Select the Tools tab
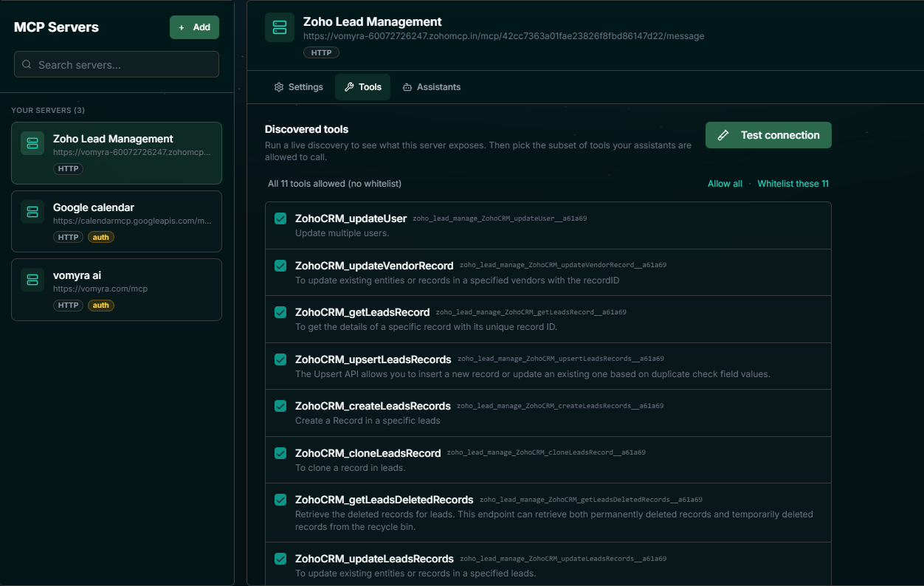 point(362,87)
